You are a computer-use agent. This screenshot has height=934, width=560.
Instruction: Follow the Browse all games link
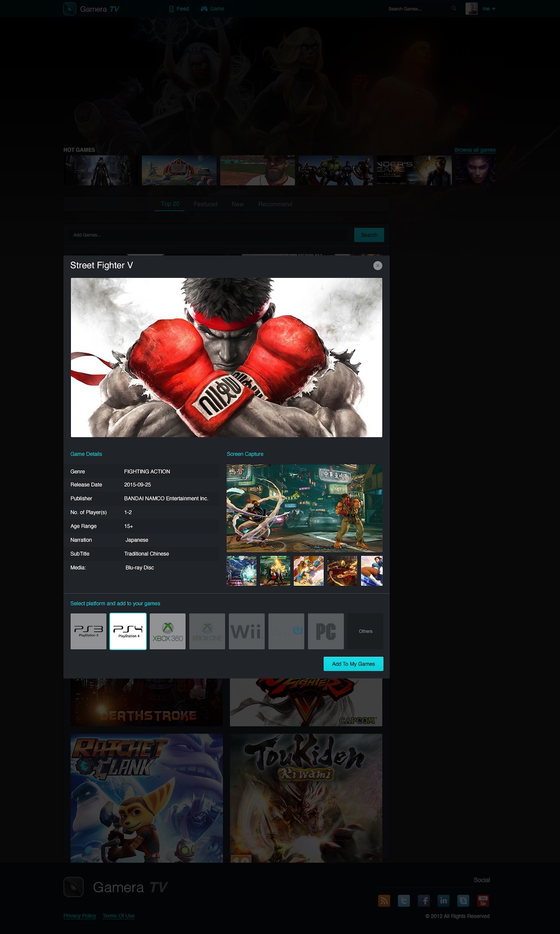pos(475,150)
